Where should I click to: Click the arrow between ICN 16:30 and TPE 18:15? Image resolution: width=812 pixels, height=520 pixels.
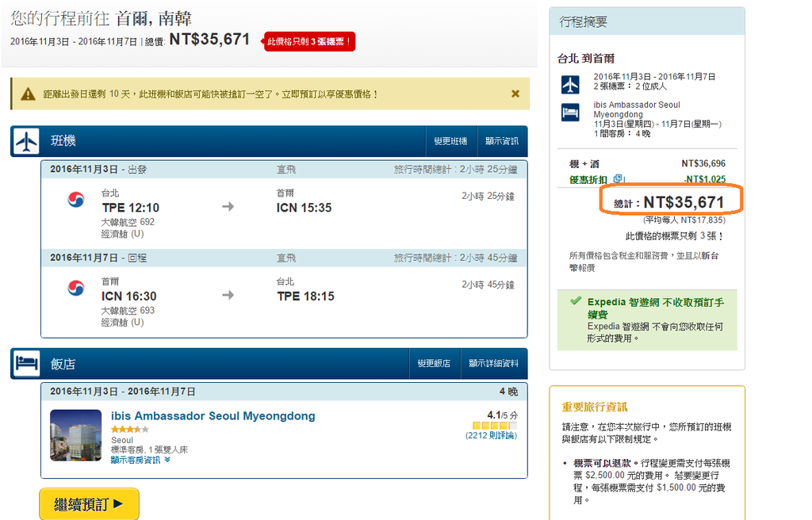228,295
